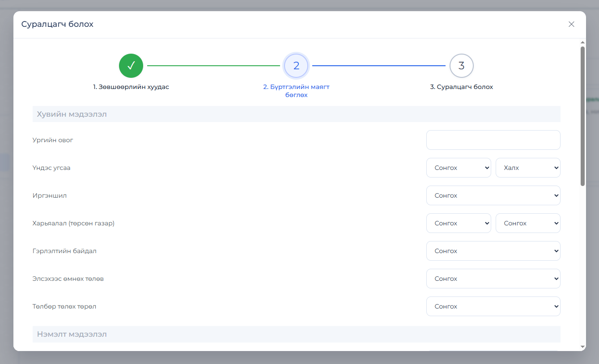Click the Нэмэлт мэдээлэл section header
This screenshot has height=364, width=599.
coord(297,334)
